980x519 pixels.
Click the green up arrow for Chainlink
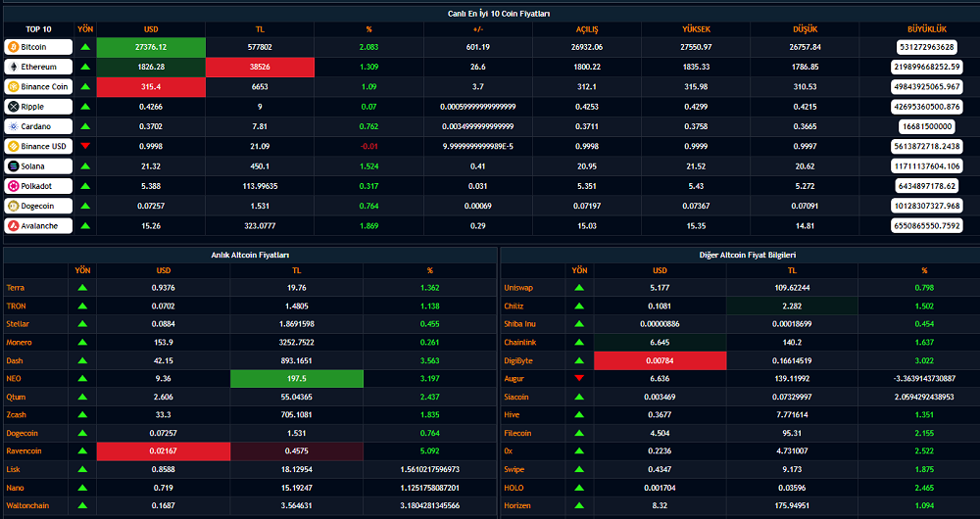579,343
